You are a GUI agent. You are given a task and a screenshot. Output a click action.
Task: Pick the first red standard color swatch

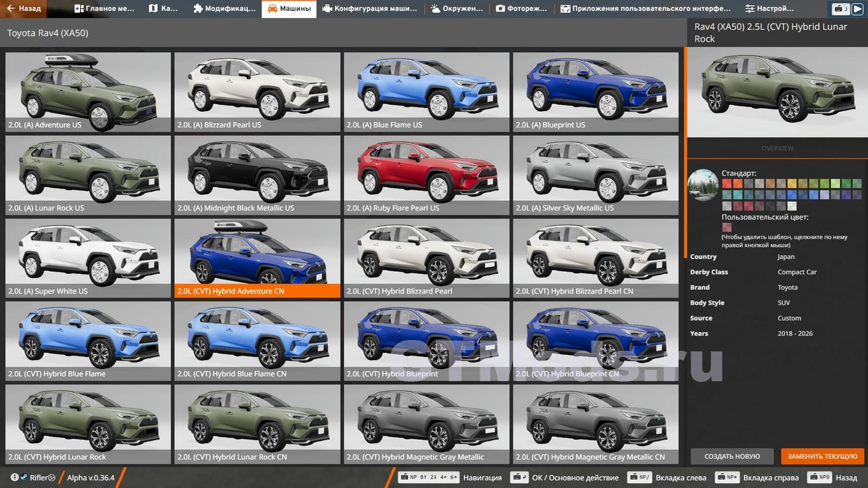click(727, 184)
